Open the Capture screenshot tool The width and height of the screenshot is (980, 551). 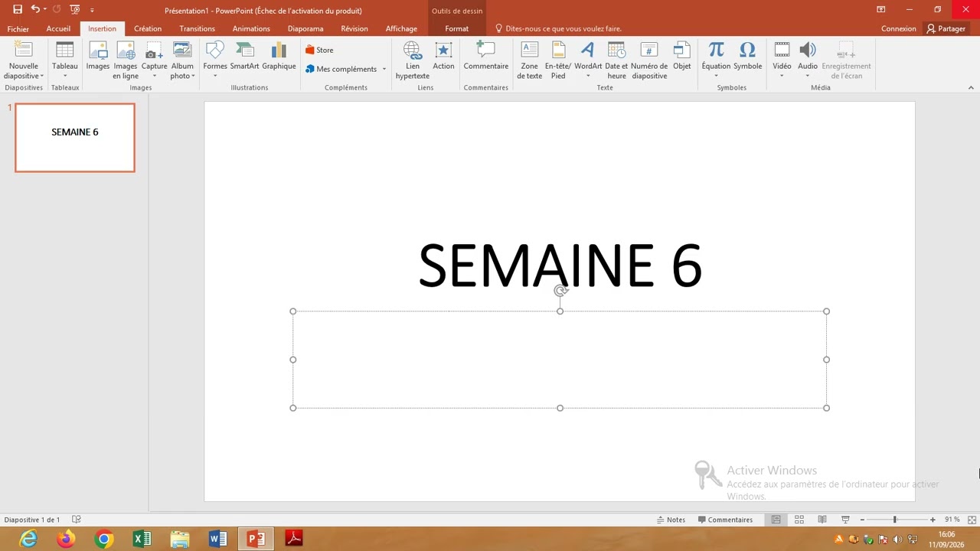coord(154,60)
